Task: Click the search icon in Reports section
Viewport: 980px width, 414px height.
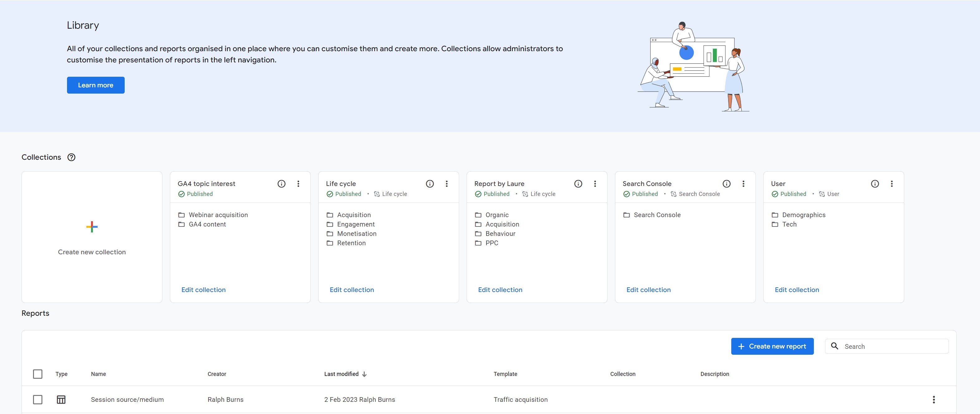Action: 834,346
